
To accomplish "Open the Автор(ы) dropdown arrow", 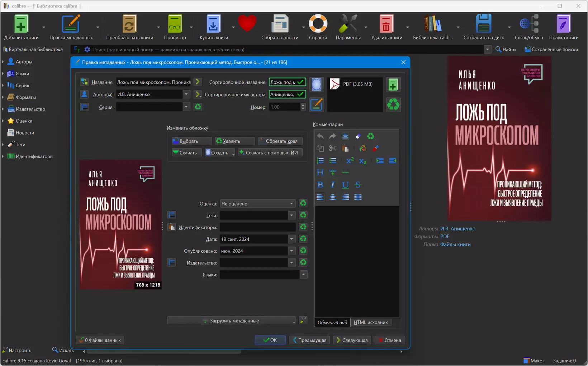I will (x=186, y=94).
